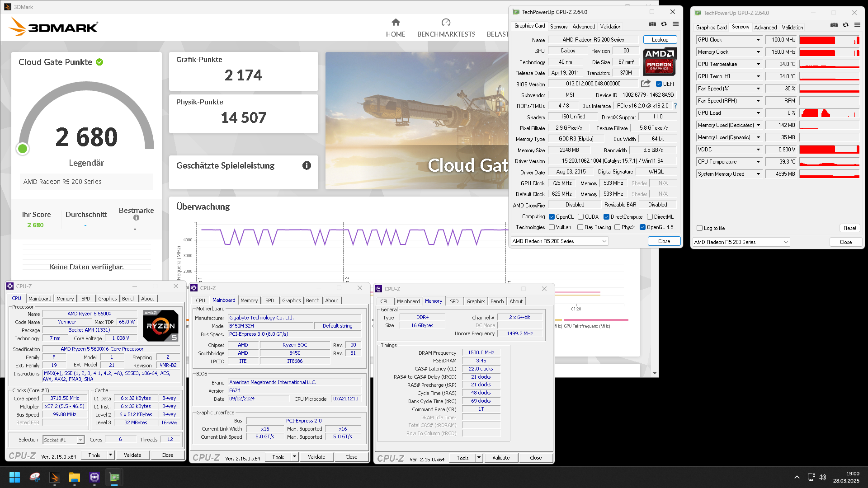Open 3DMark from the taskbar
The image size is (868, 488).
pyautogui.click(x=55, y=477)
